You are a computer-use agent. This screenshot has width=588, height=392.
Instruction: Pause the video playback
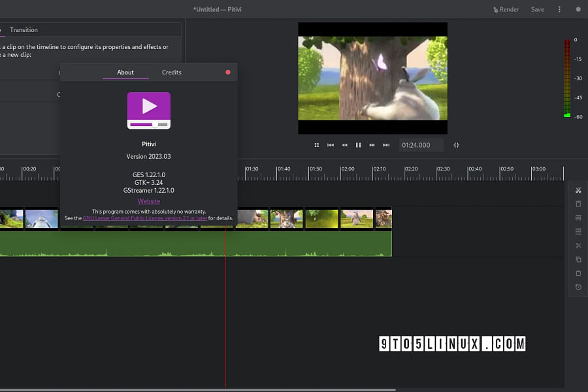(358, 144)
